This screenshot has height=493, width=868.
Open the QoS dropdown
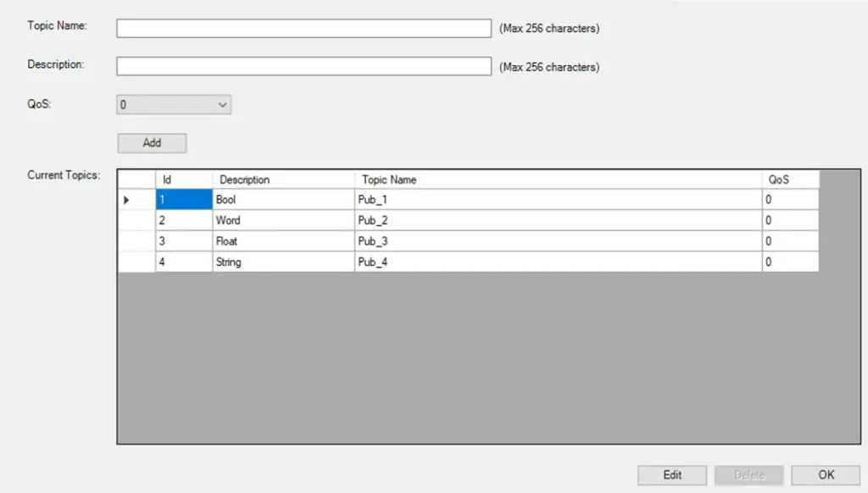[x=173, y=104]
